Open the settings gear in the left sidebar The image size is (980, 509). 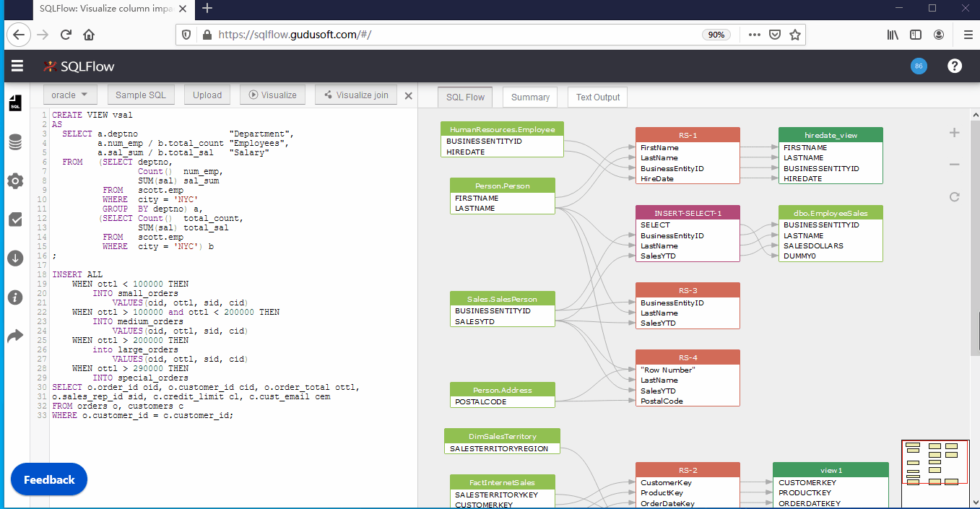[x=14, y=181]
